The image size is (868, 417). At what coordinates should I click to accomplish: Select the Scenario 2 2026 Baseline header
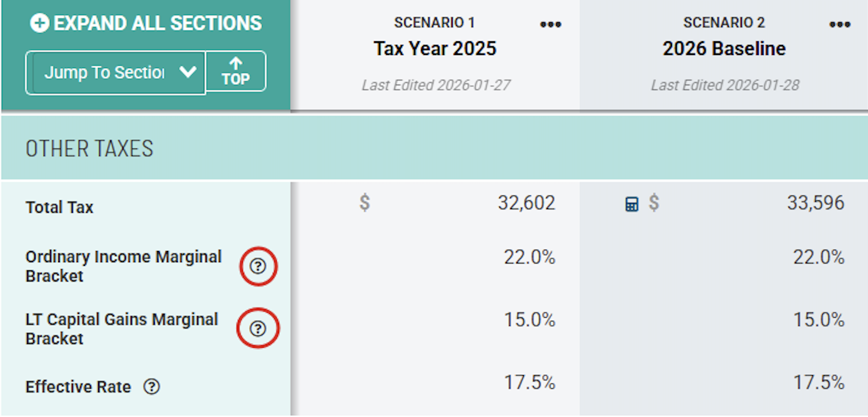click(724, 49)
